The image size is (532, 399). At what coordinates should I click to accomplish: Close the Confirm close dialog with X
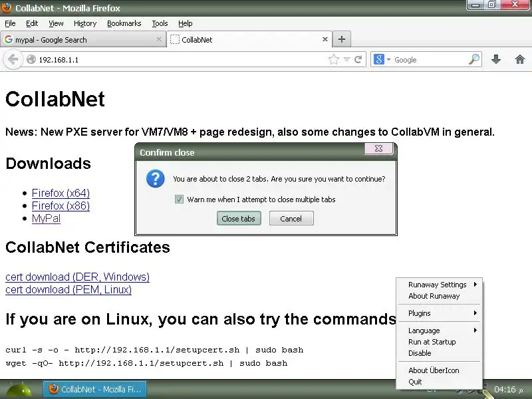pos(378,148)
